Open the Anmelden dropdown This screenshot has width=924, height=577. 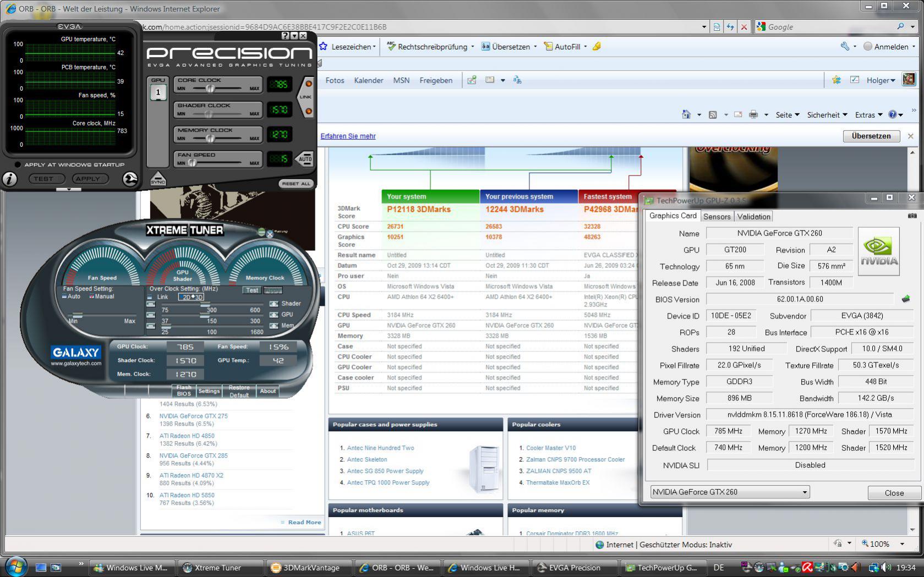914,47
